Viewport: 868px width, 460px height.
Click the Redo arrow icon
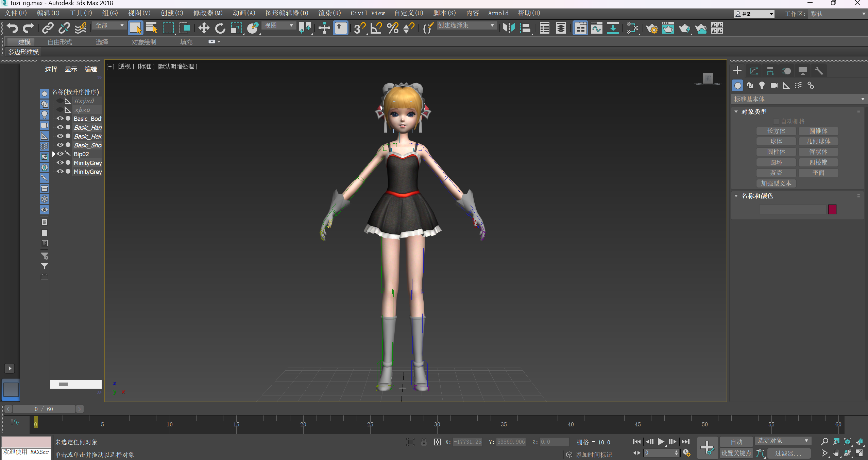point(29,28)
